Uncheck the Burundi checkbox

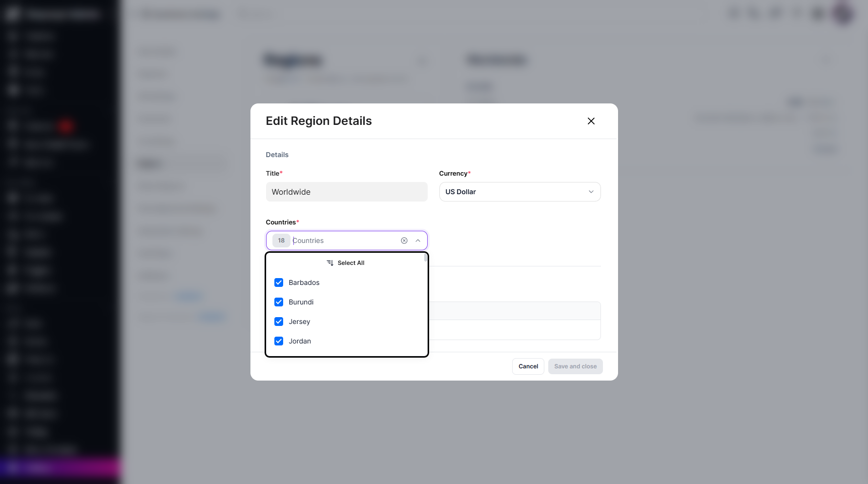pyautogui.click(x=279, y=302)
